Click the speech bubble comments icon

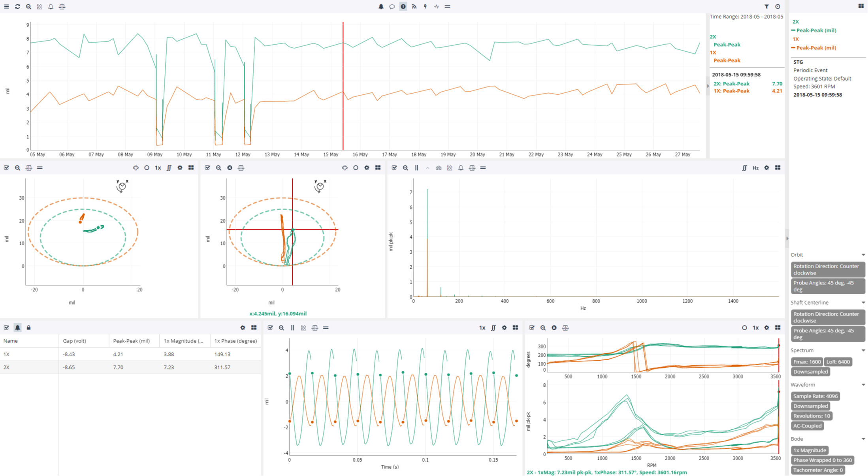[x=392, y=7]
